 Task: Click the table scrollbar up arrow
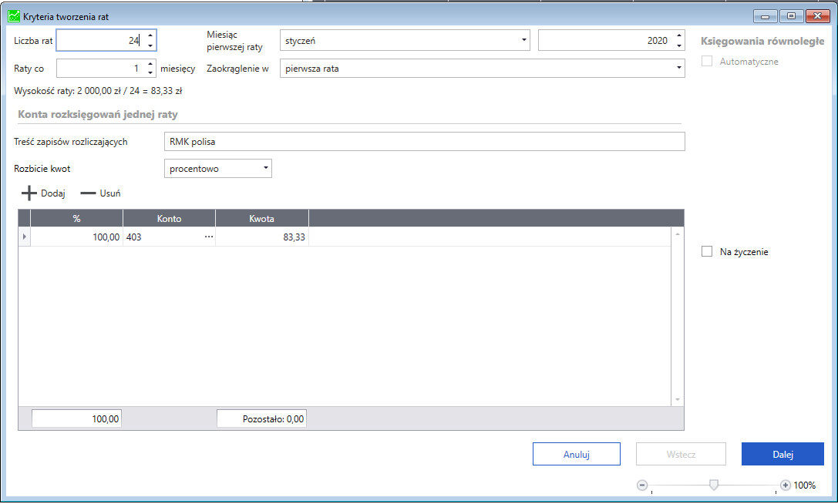point(677,234)
